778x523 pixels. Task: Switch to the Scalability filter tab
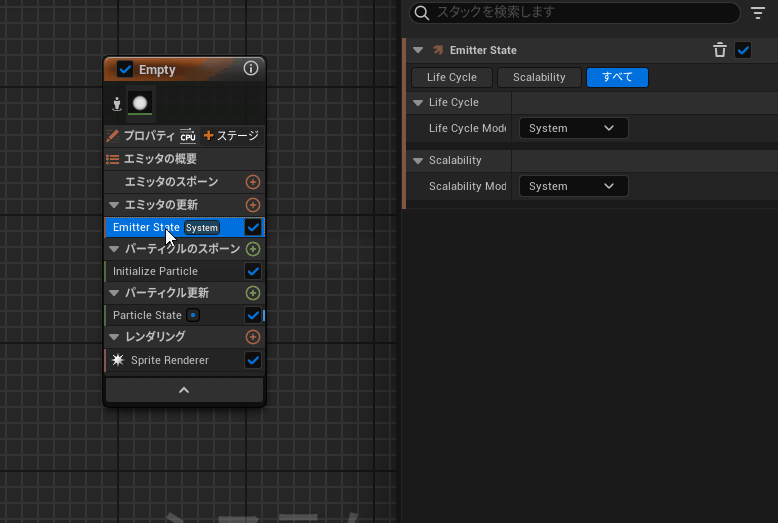(539, 77)
